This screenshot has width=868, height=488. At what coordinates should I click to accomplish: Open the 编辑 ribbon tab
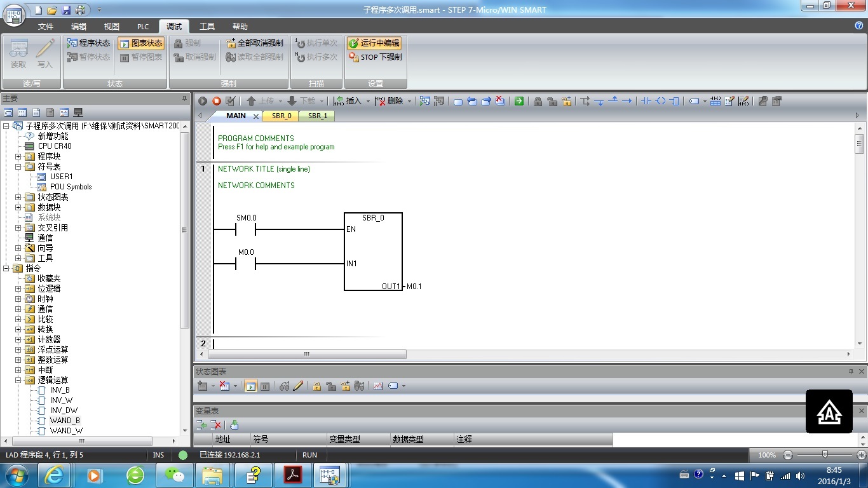[x=79, y=27]
